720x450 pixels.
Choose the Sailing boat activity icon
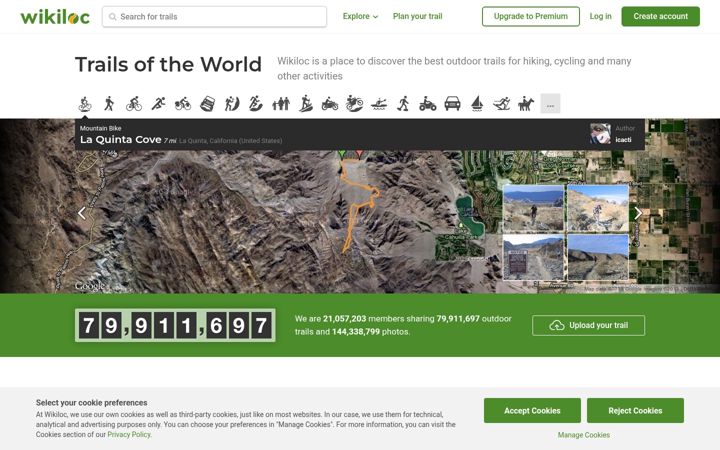(477, 104)
